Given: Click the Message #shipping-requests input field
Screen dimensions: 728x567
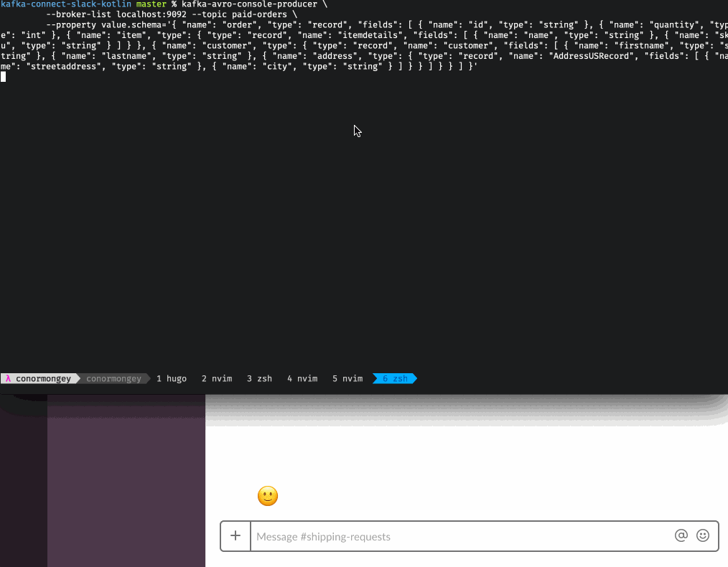Looking at the screenshot, I should 462,536.
